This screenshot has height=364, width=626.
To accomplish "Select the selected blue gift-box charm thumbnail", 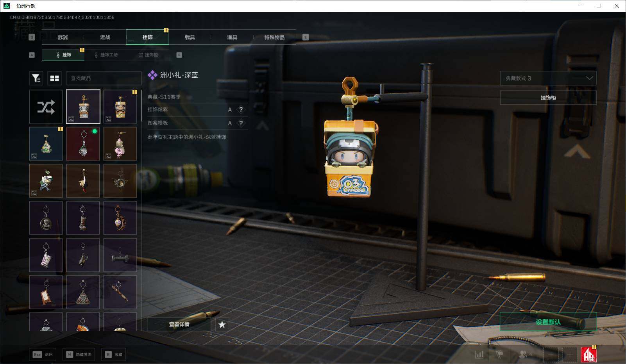I will [83, 107].
